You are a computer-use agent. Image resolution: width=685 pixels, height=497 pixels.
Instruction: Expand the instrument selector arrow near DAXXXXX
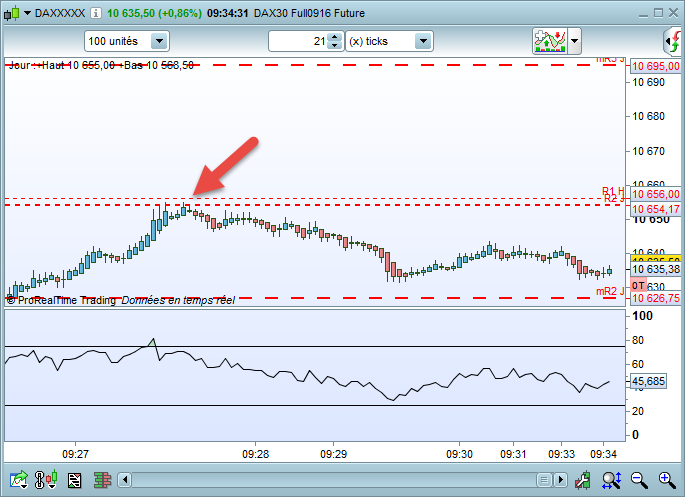[x=27, y=13]
